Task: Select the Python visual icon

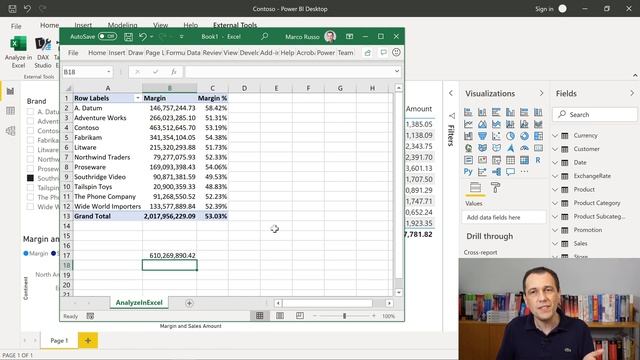Action: tap(468, 172)
